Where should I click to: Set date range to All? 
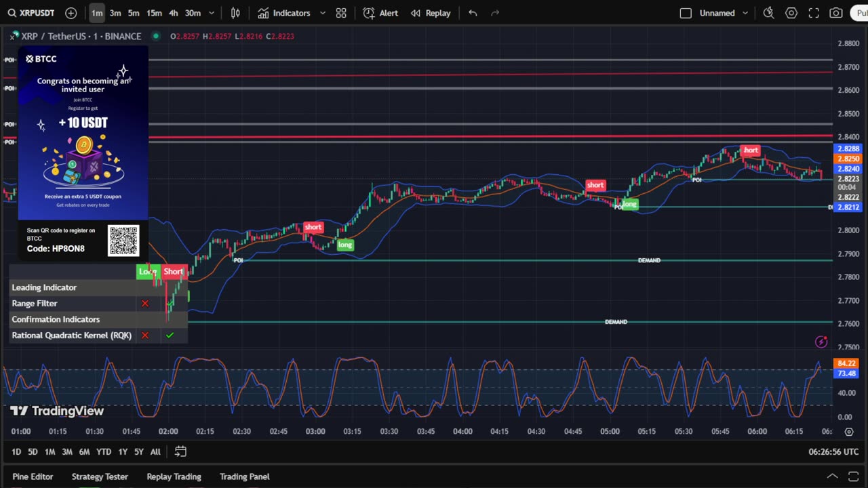[x=155, y=452]
